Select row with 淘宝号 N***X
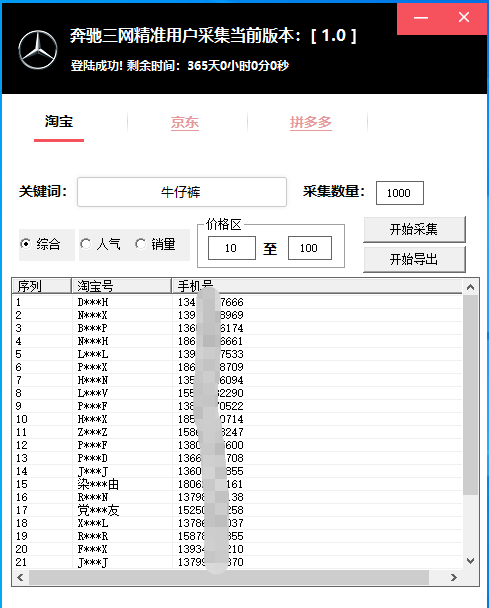This screenshot has width=489, height=608. 237,315
